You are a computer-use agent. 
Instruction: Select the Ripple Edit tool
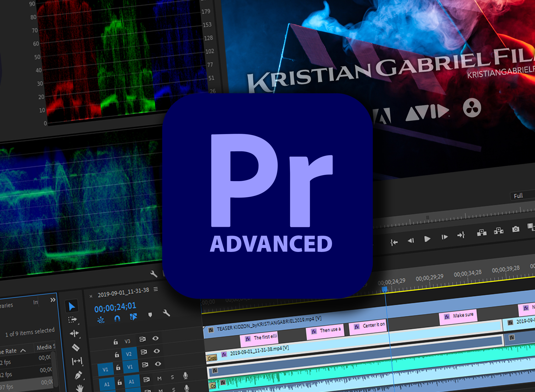74,333
